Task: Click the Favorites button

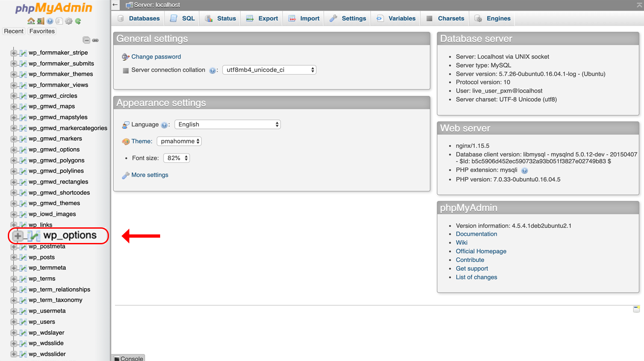Action: click(42, 31)
